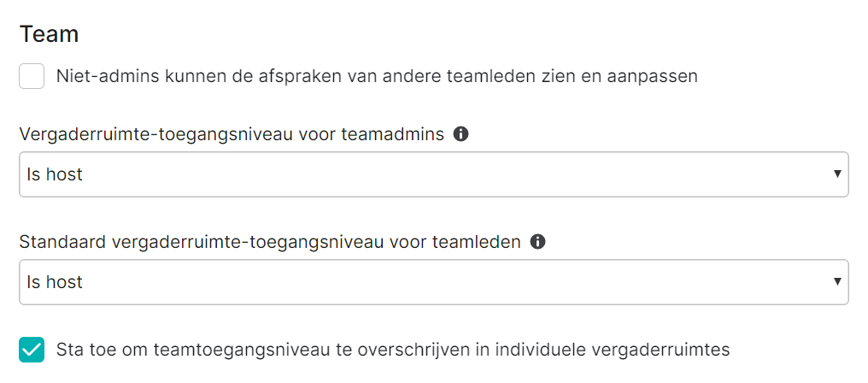Click the arrow of the teamadmins dropdown
Image resolution: width=868 pixels, height=383 pixels.
point(837,174)
